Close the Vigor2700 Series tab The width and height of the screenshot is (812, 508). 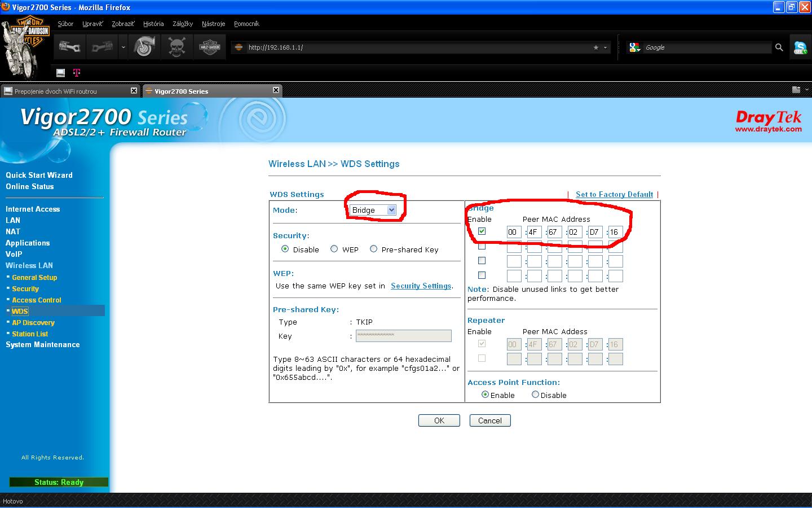point(276,90)
